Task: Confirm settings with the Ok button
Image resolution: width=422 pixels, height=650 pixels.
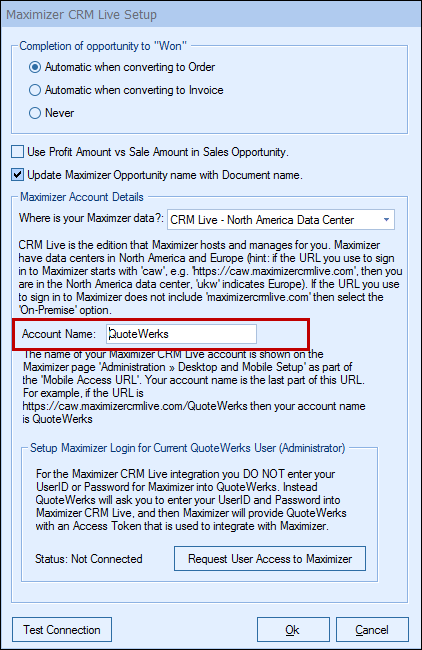Action: click(x=293, y=630)
